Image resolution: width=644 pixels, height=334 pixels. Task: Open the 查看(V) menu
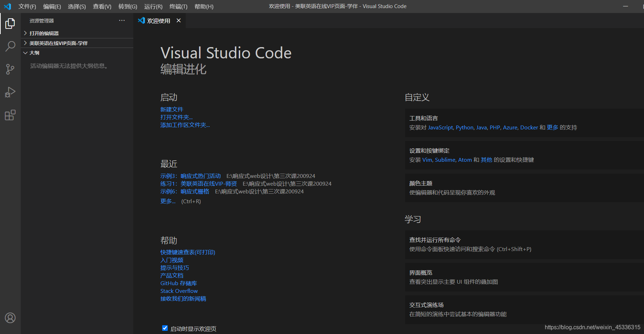(102, 6)
